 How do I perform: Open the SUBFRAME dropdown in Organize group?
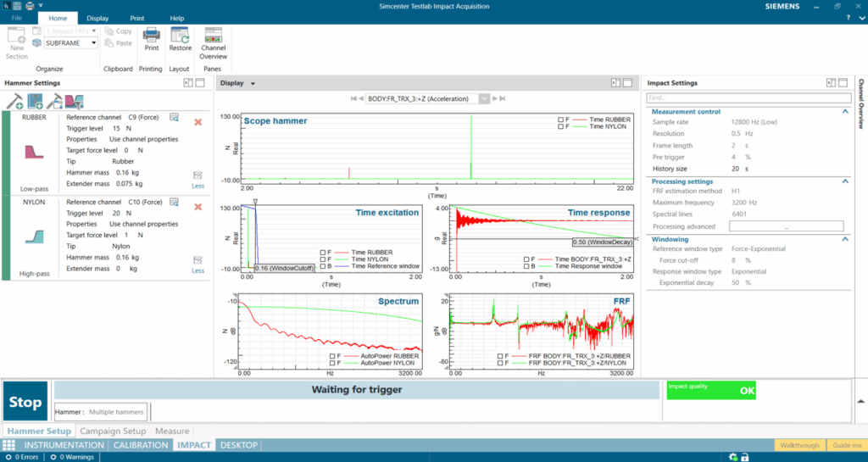(93, 43)
